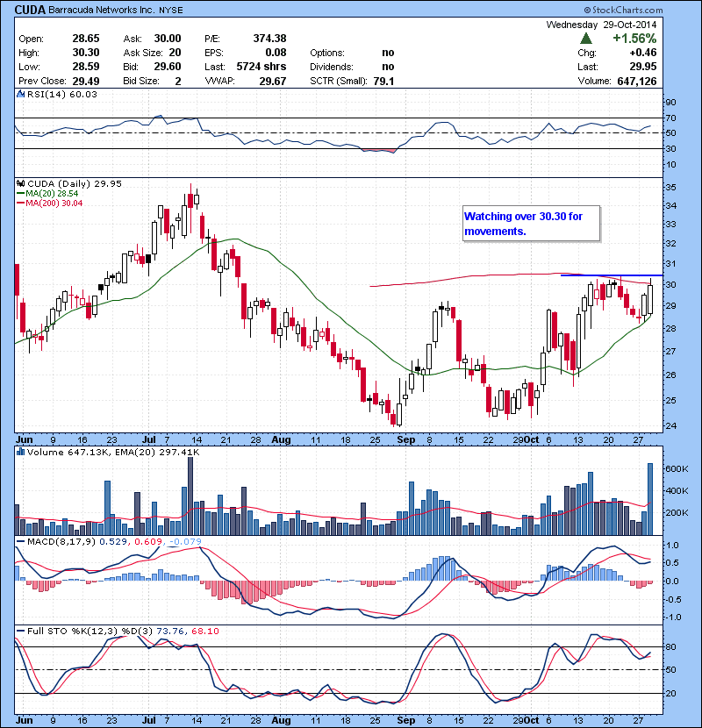Image resolution: width=702 pixels, height=728 pixels.
Task: Click the EPS value 0.08
Action: [276, 53]
